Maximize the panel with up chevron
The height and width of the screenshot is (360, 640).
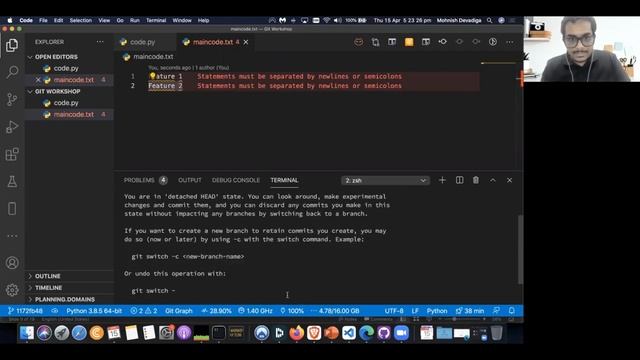[x=493, y=180]
